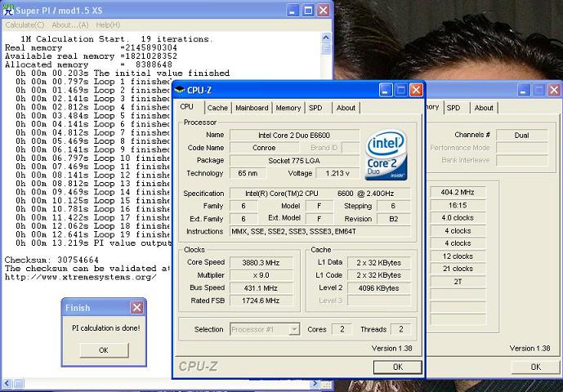Click Super PI horizontal scrollbar left arrow
Screen dimensions: 563x392
point(7,383)
